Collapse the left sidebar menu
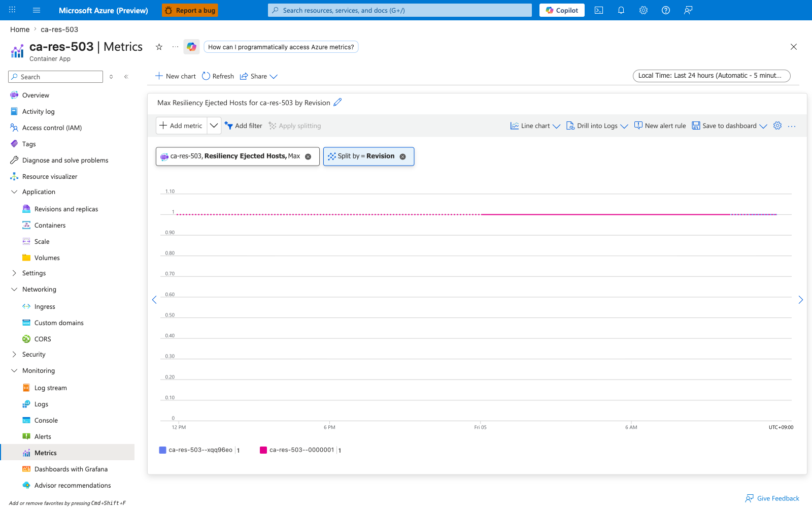The image size is (812, 508). tap(126, 77)
